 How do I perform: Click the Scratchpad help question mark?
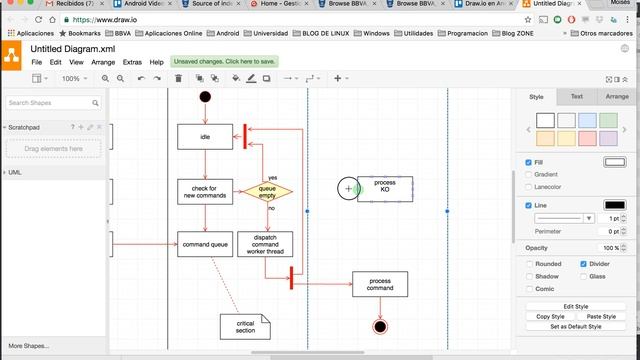pyautogui.click(x=73, y=127)
